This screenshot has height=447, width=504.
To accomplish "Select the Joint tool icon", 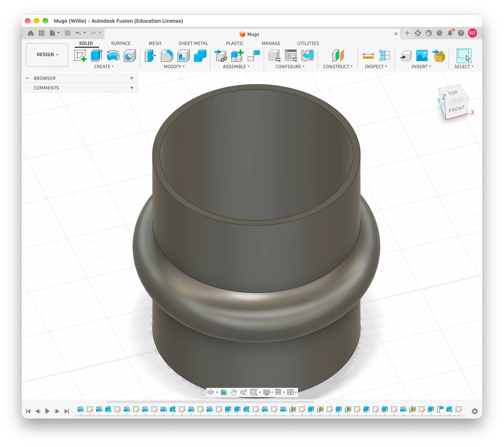I will click(254, 55).
